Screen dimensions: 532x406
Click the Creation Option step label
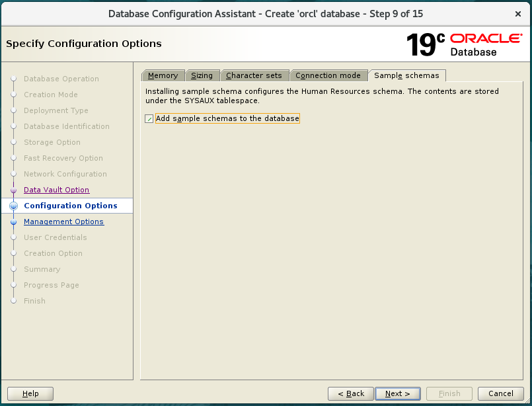click(54, 253)
